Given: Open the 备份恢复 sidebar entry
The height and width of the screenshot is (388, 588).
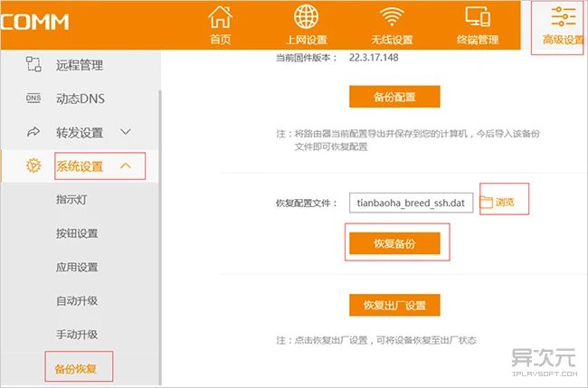Looking at the screenshot, I should (x=77, y=369).
